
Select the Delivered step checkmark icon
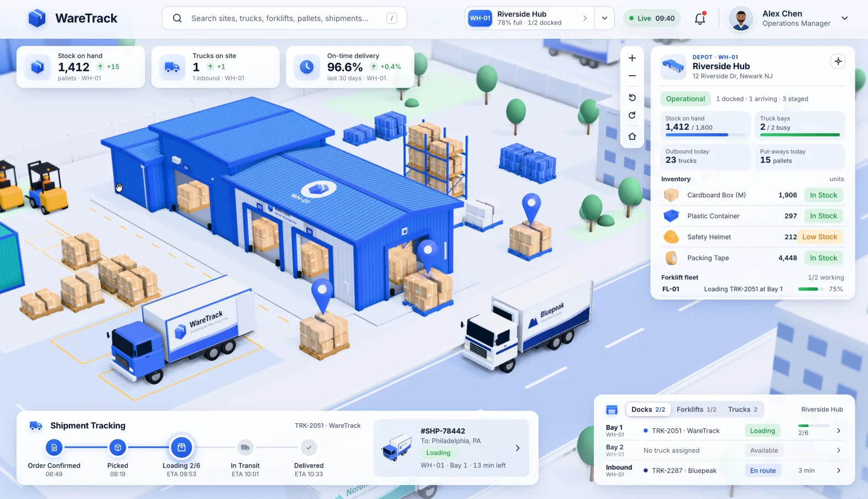tap(308, 448)
